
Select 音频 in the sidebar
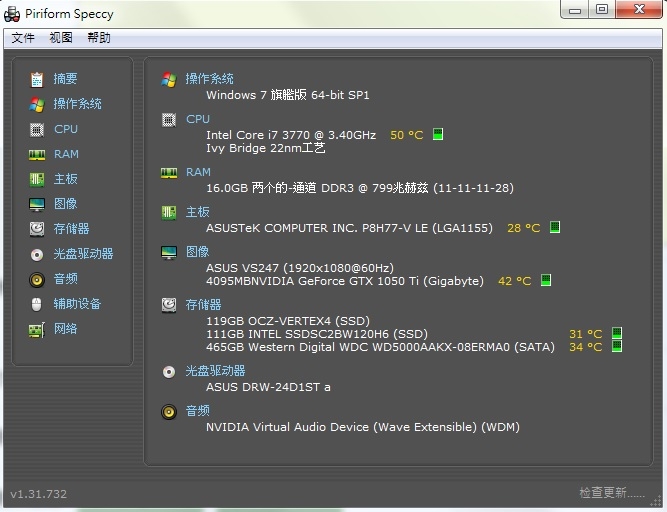click(66, 279)
